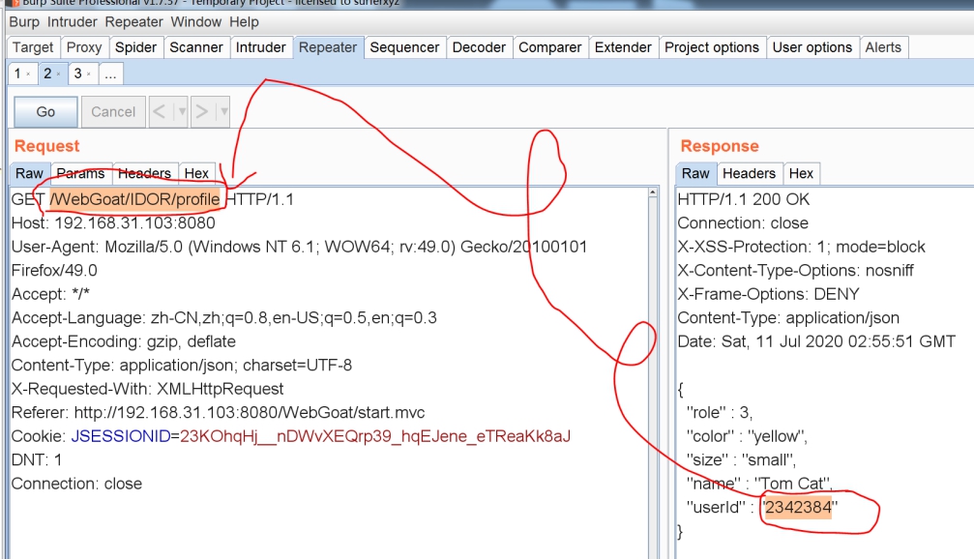
Task: Go forward to next request in history
Action: pos(202,112)
